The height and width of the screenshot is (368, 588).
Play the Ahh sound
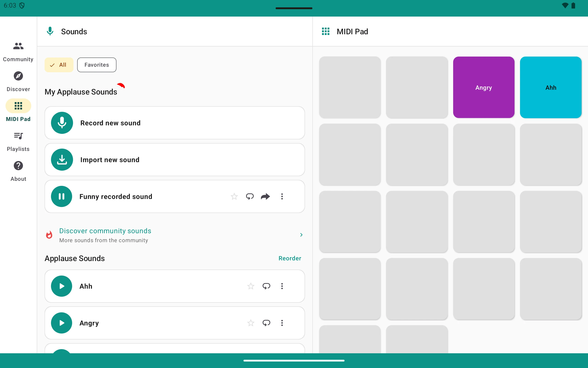coord(62,286)
